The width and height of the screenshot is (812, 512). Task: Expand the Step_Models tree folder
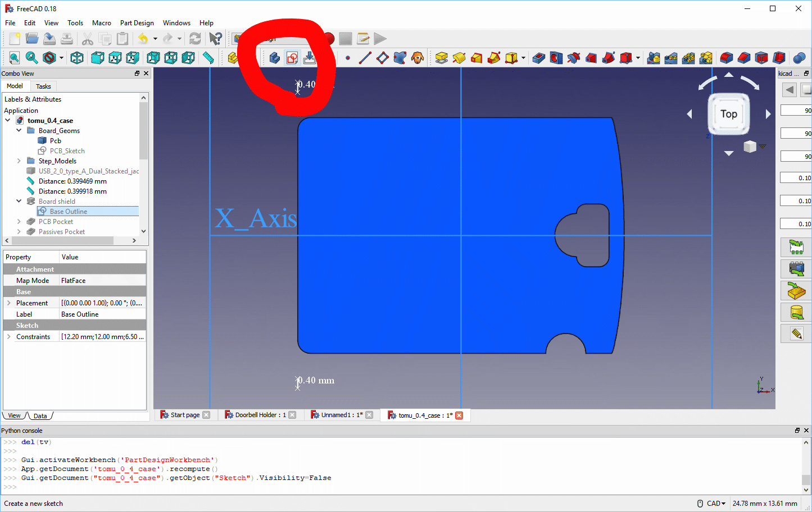[x=19, y=161]
